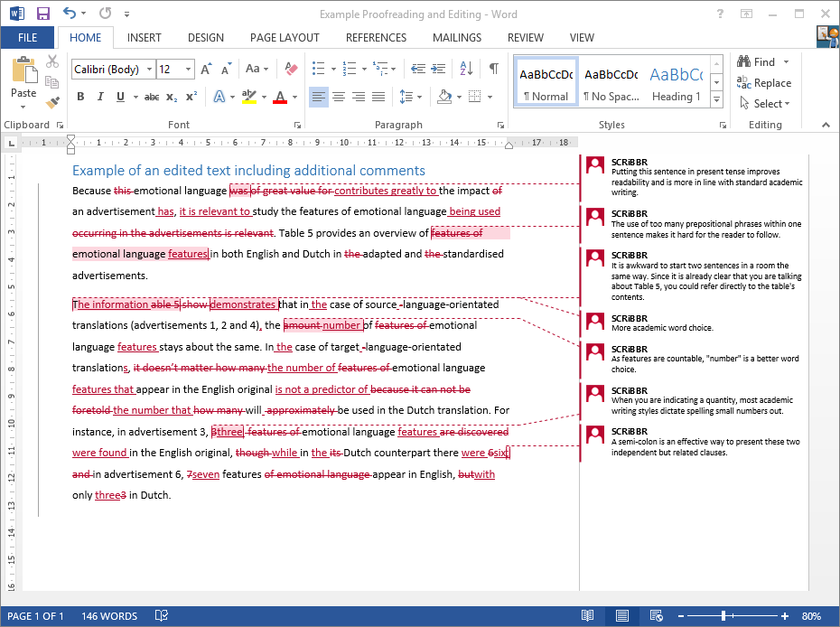Image resolution: width=840 pixels, height=627 pixels.
Task: Click the red Font Color swatch button
Action: (x=279, y=97)
